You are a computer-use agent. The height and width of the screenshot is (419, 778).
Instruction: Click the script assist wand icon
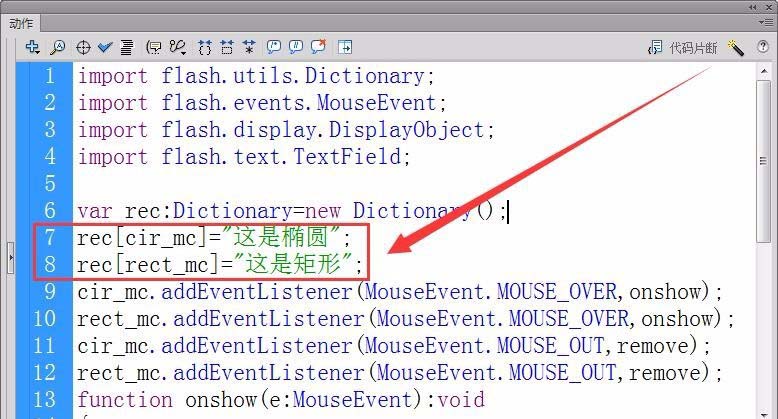click(735, 48)
